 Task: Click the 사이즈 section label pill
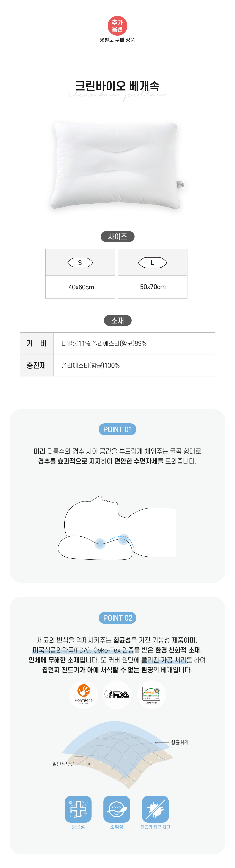coord(117,236)
